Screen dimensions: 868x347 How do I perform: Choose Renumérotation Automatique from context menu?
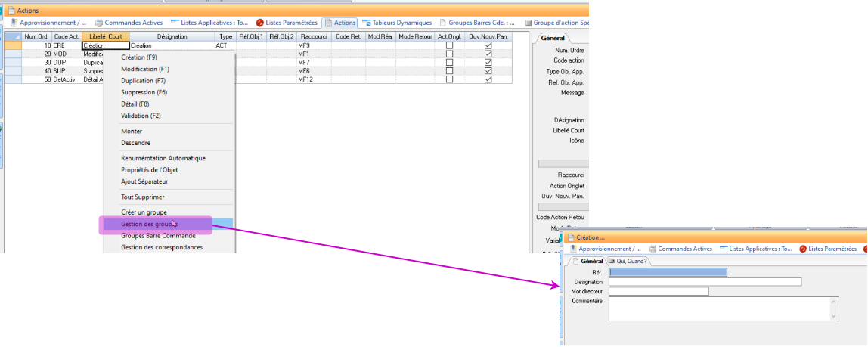(x=163, y=158)
